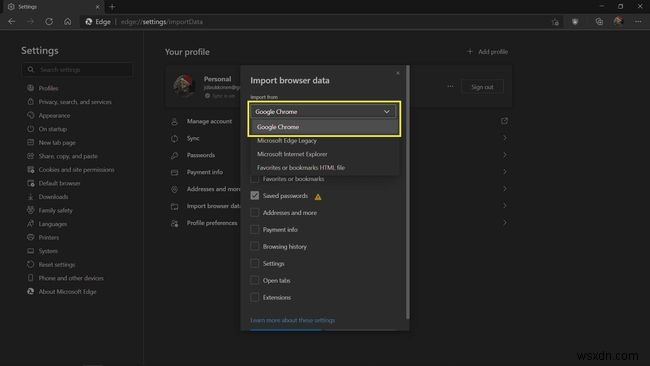Open more options dots beside Sign out
Image resolution: width=650 pixels, height=366 pixels.
pyautogui.click(x=451, y=87)
